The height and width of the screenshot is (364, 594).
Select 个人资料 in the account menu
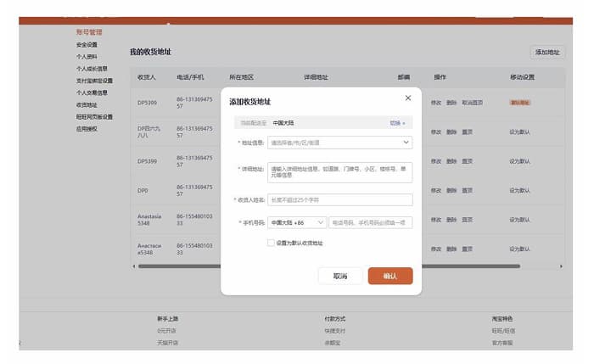pyautogui.click(x=87, y=57)
